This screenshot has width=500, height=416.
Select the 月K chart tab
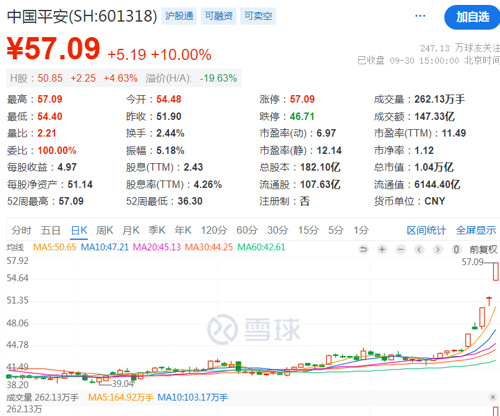[x=131, y=230]
